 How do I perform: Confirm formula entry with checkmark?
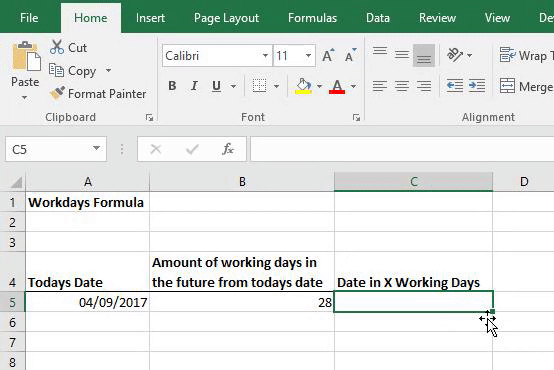[x=192, y=149]
